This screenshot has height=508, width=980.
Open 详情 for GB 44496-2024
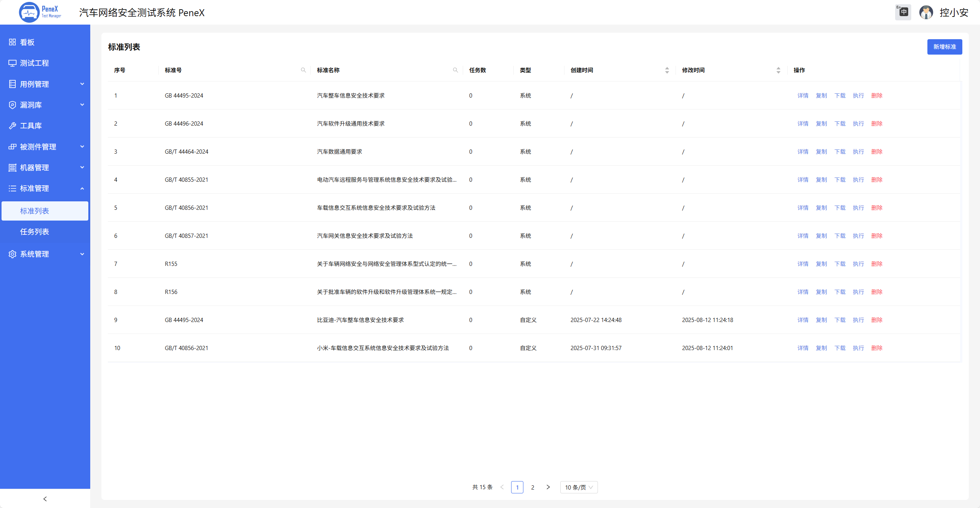coord(803,123)
